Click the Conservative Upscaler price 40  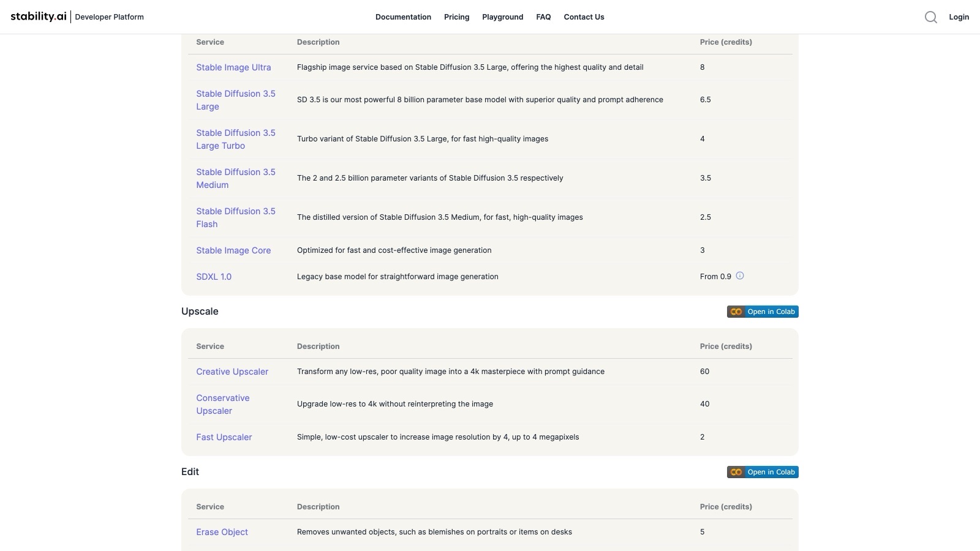(704, 404)
